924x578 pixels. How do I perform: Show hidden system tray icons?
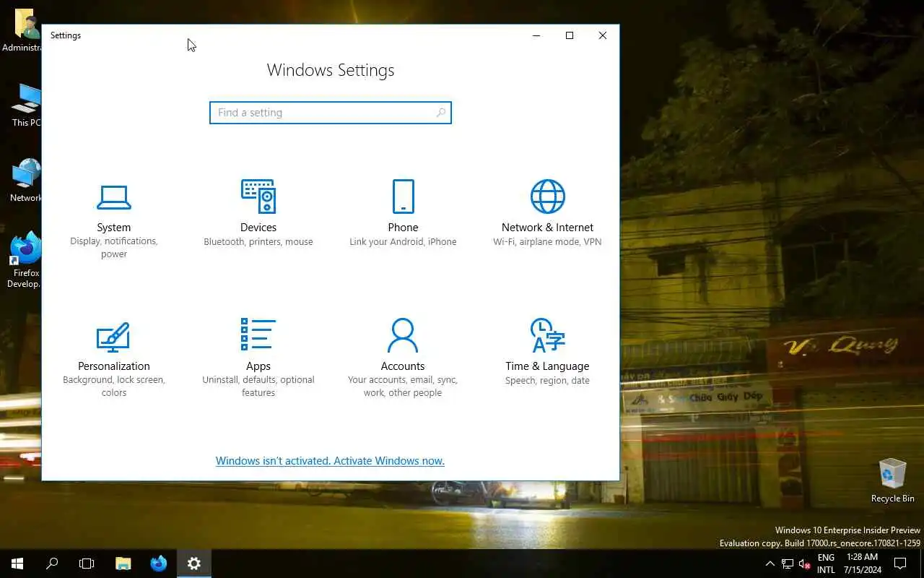[x=770, y=564]
